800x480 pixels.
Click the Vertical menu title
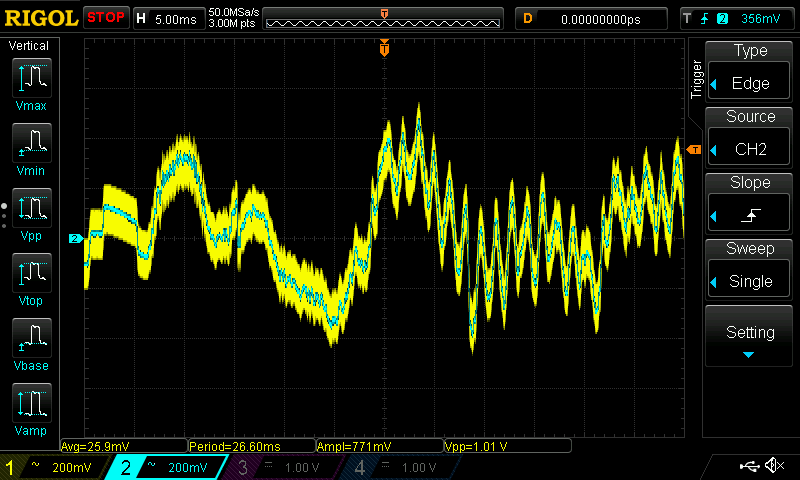coord(29,45)
